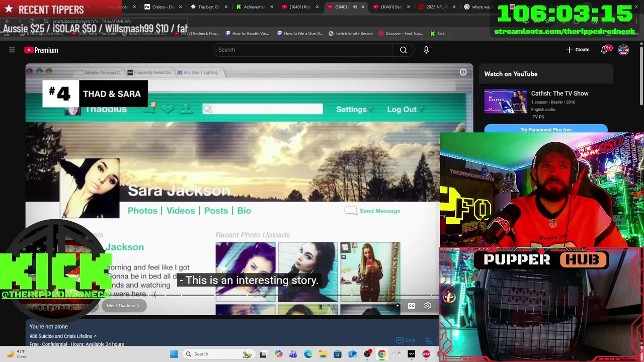
Task: Mute the playing (10401) tab speaker icon
Action: tap(355, 7)
